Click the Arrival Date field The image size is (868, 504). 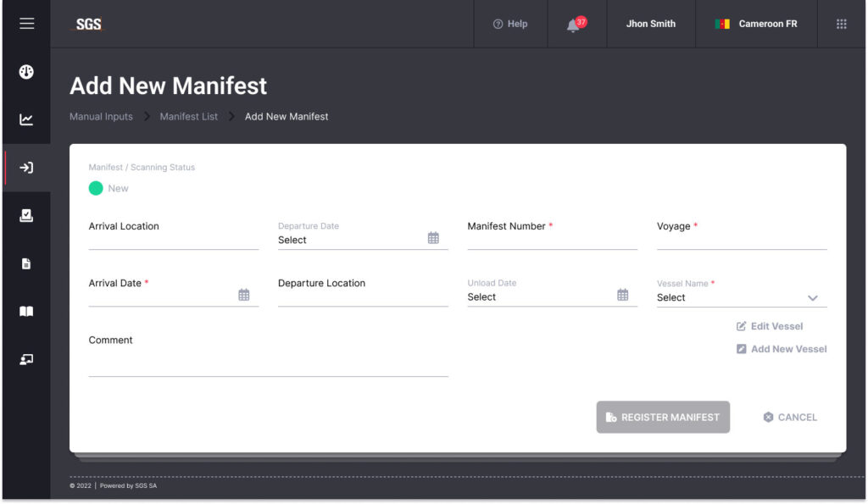pos(173,291)
